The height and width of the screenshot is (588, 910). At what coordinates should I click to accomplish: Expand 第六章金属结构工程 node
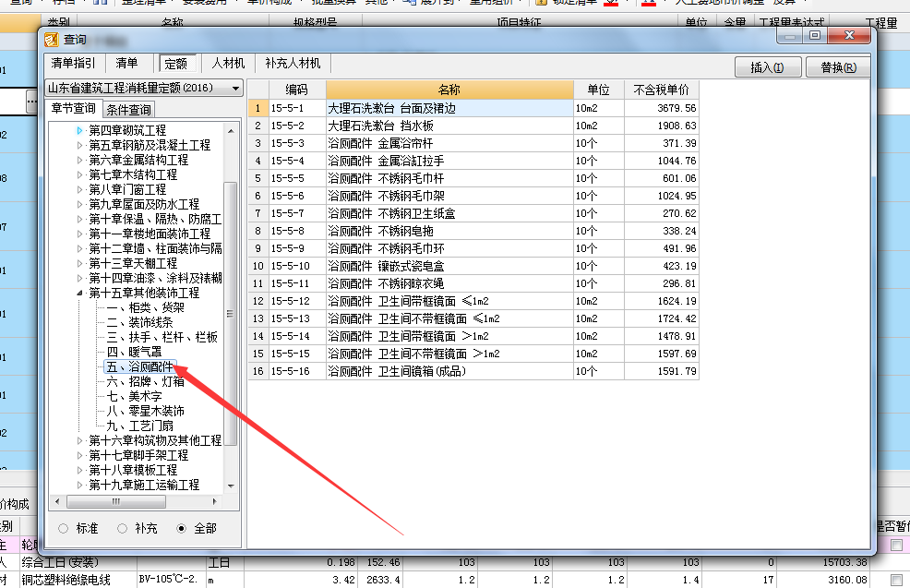click(x=80, y=160)
